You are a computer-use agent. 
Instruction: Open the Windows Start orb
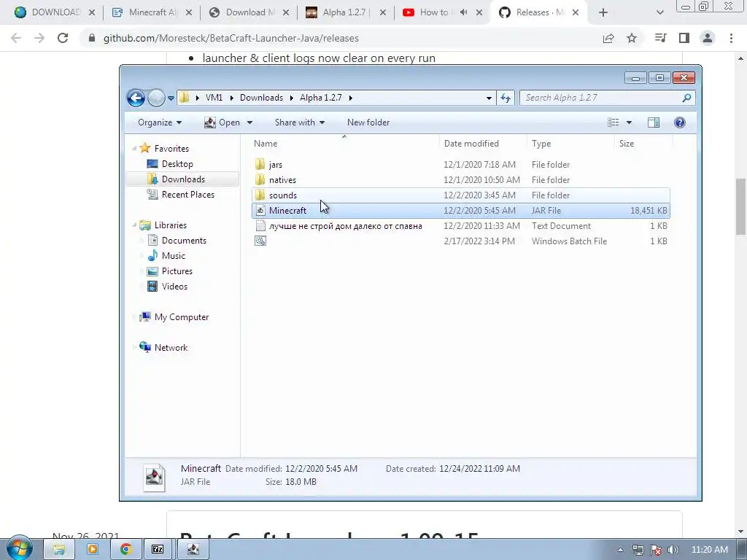19,548
